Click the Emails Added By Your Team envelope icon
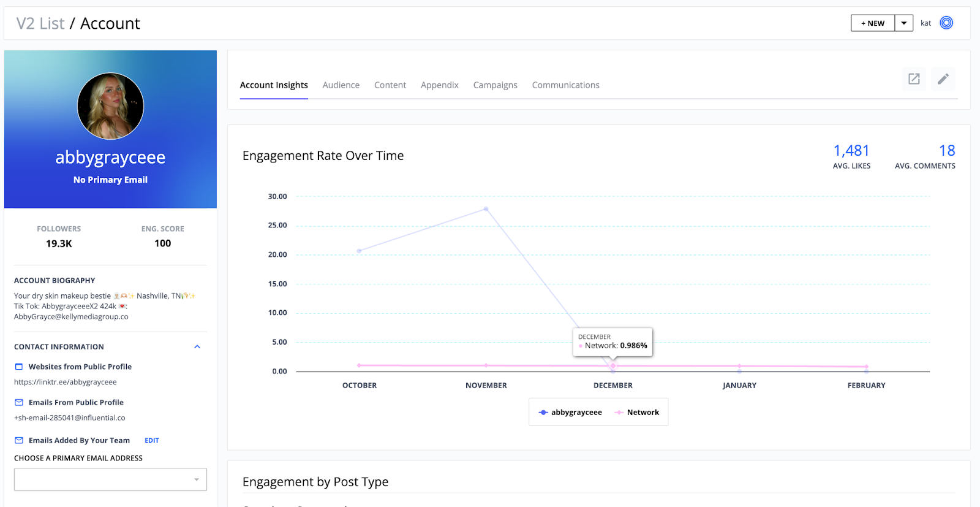This screenshot has height=507, width=980. pos(19,440)
